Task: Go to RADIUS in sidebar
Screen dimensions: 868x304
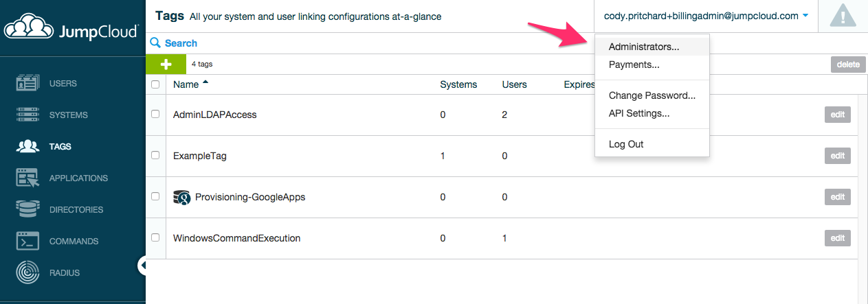Action: 65,273
